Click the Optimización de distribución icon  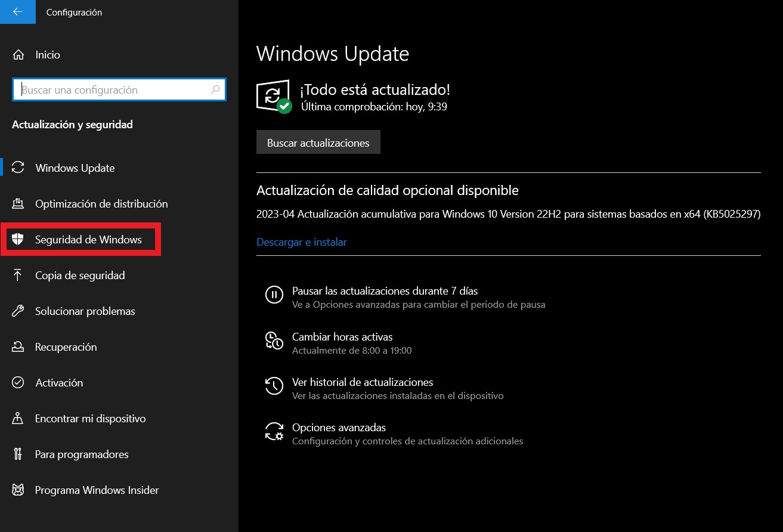point(18,203)
